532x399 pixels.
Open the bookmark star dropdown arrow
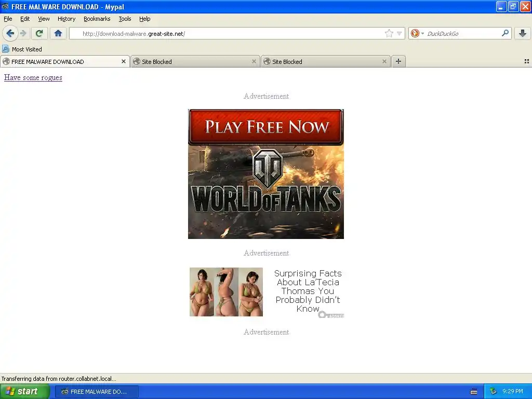pyautogui.click(x=400, y=34)
